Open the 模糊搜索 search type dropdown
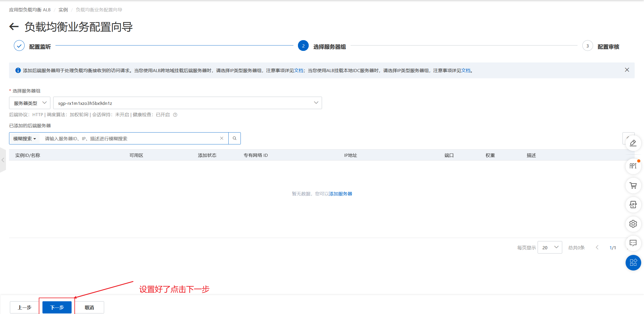The height and width of the screenshot is (314, 644). click(25, 138)
